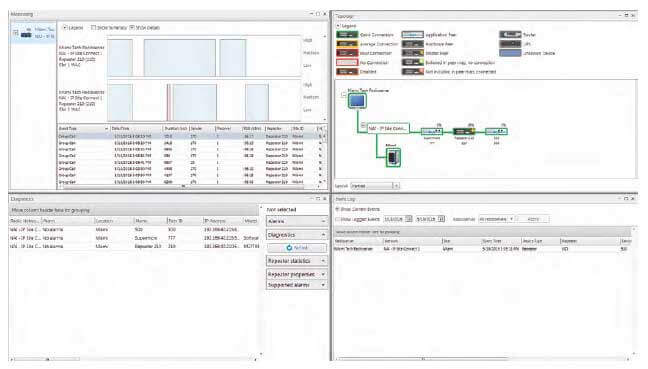Toggle the Show details checkbox
Viewport: 648px width, 369px height.
132,28
